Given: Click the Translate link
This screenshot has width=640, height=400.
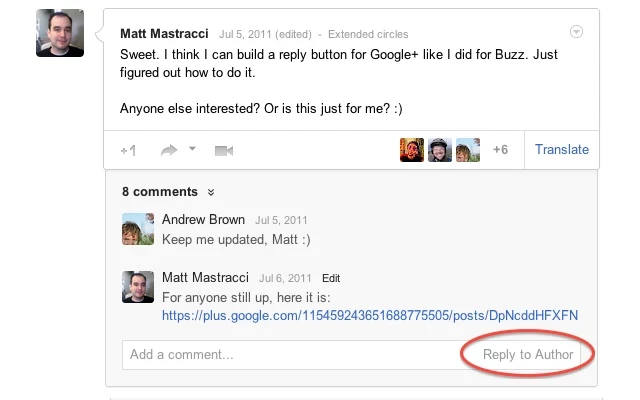Looking at the screenshot, I should [562, 149].
